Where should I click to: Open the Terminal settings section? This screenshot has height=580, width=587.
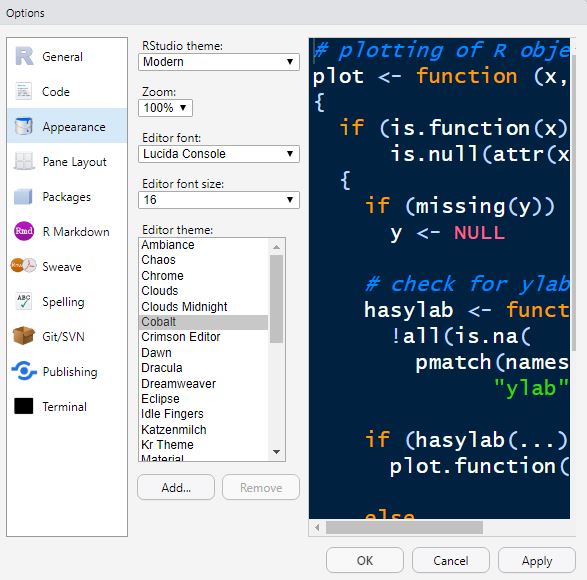[67, 406]
